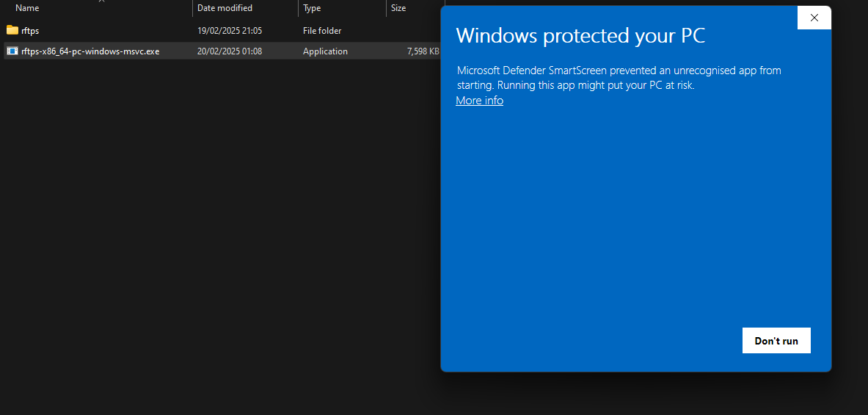Click the date 19/02/2025 21:05
868x415 pixels.
point(230,31)
